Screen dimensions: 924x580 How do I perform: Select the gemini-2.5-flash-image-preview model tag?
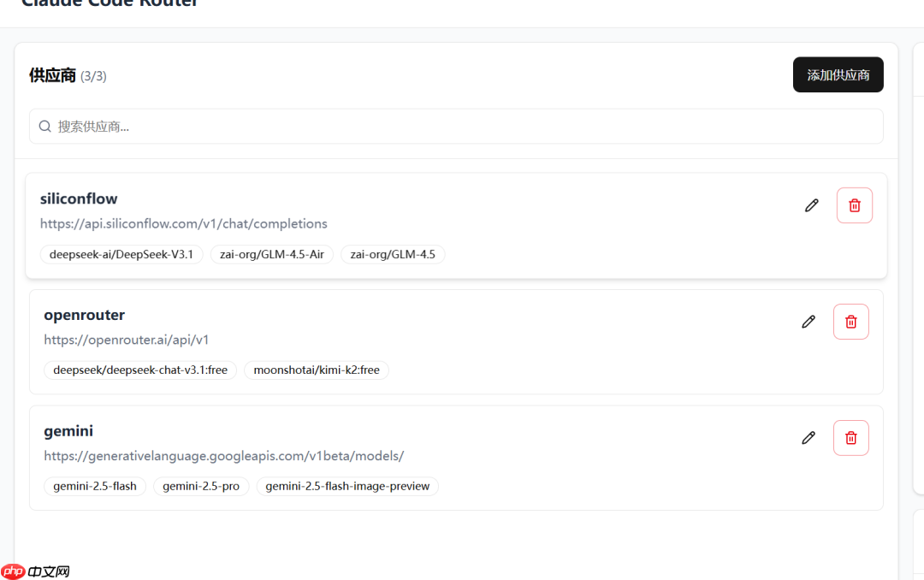347,486
